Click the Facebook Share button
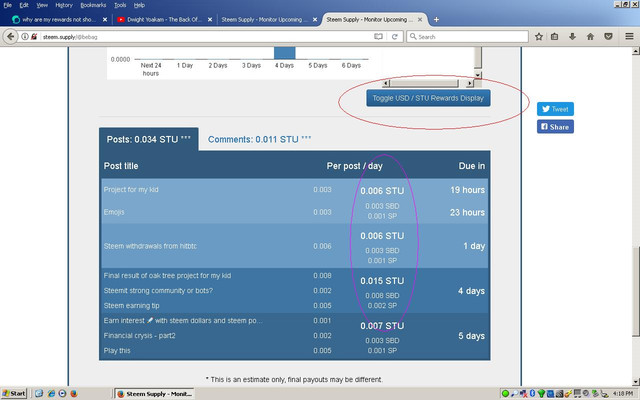This screenshot has height=400, width=640. (555, 127)
